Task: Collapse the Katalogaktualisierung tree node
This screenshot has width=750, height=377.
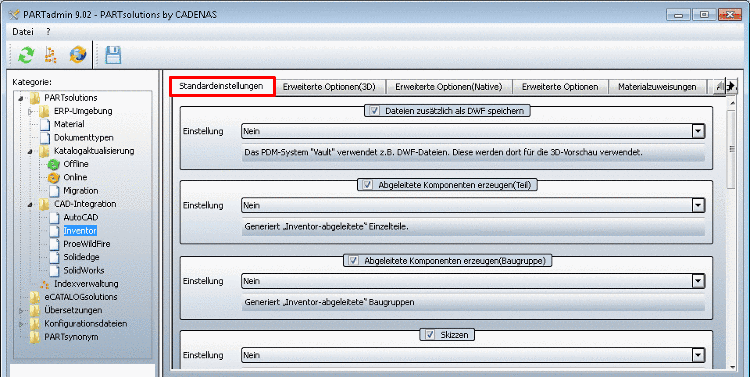Action: (30, 152)
